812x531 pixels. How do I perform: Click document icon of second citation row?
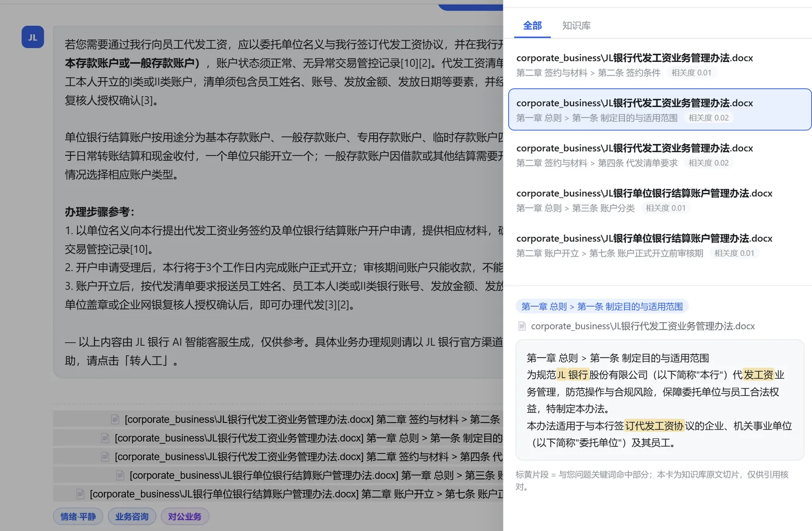click(x=105, y=438)
